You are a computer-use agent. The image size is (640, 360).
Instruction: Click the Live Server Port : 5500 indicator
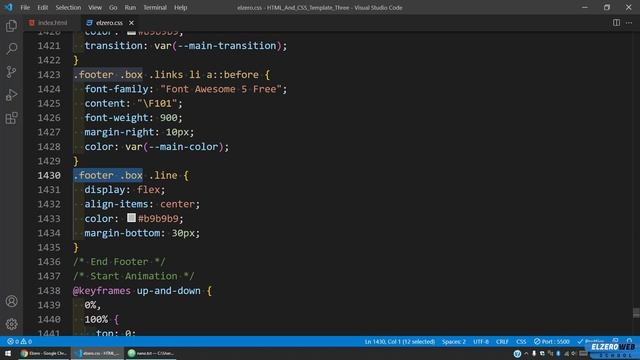pos(551,341)
